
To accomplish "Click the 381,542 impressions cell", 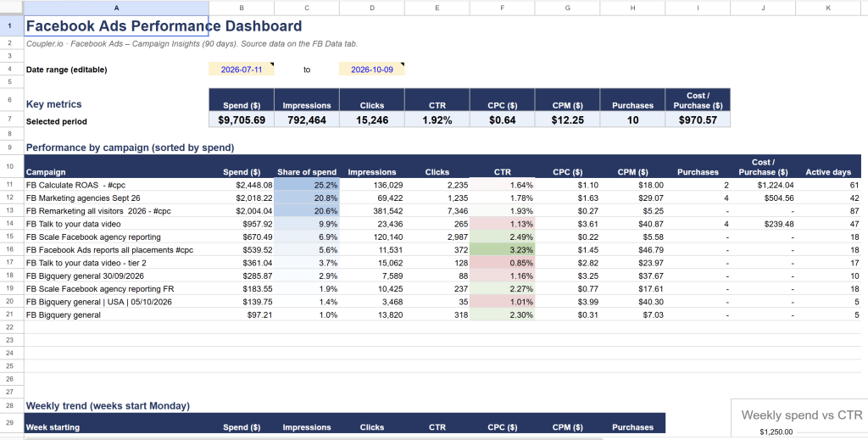I will [372, 211].
